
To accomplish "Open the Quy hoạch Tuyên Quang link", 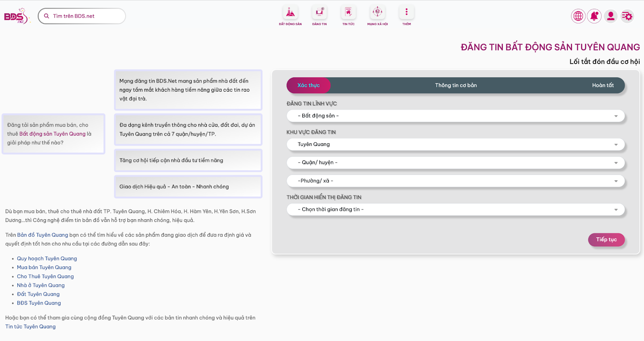I will 47,259.
